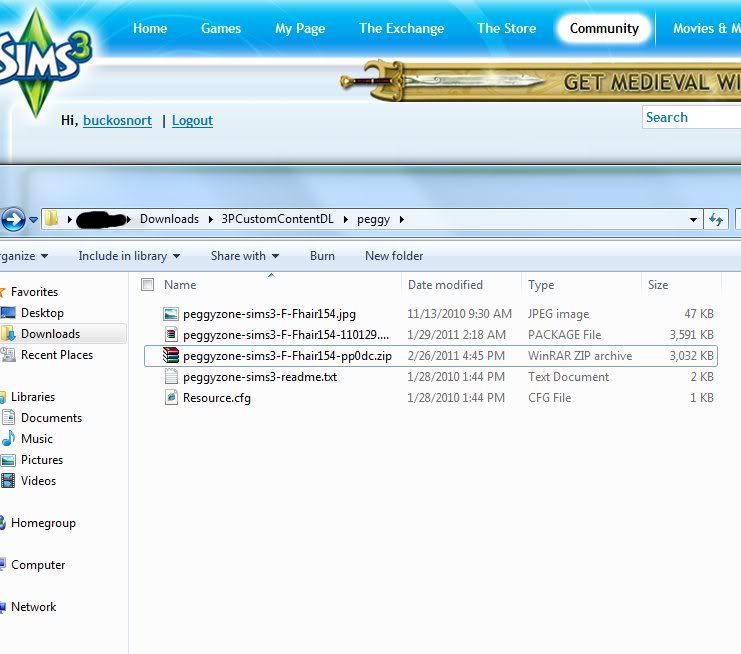Expand the address bar history dropdown

(x=694, y=219)
